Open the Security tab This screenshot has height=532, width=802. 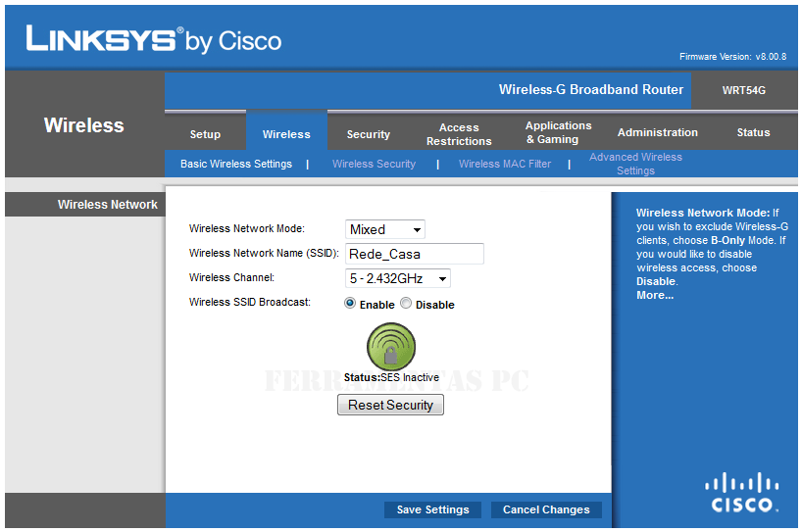point(369,134)
